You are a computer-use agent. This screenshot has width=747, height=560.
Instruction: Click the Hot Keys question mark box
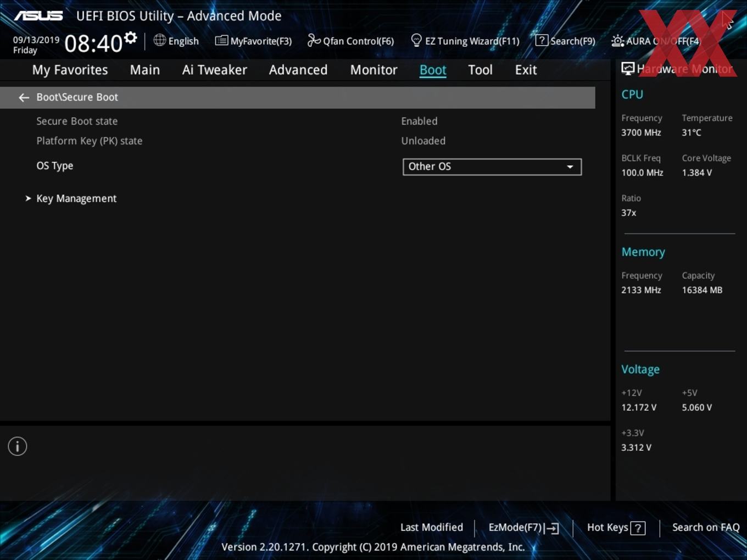tap(638, 528)
